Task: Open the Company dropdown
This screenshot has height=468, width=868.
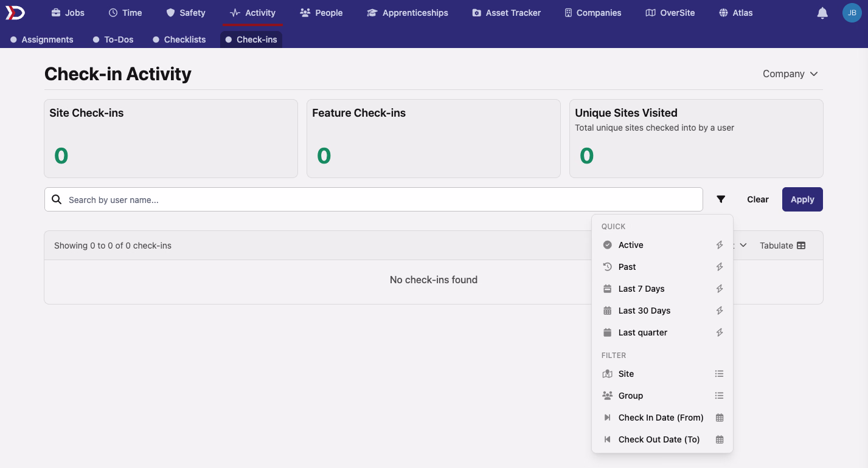Action: 790,74
